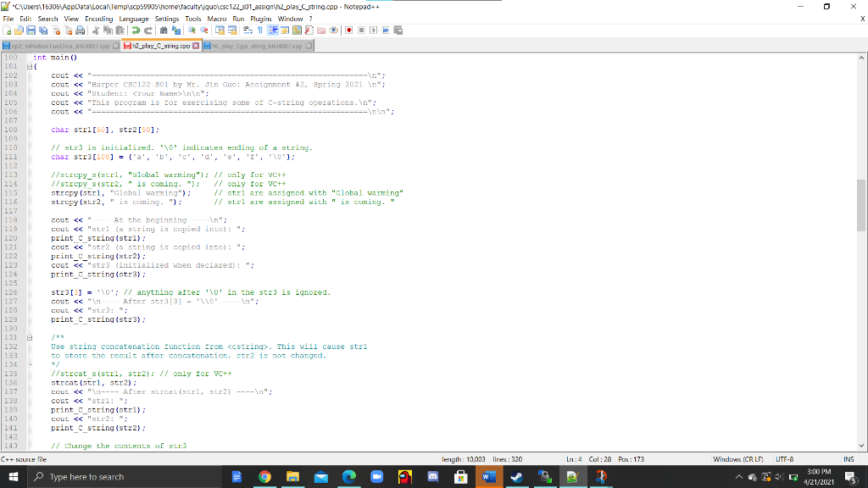
Task: Switch to the op2 TwoDice cpp tab
Action: [60, 46]
